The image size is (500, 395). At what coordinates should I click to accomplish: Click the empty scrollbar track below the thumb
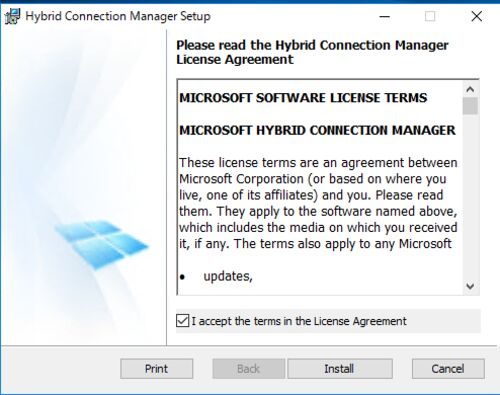pos(470,197)
